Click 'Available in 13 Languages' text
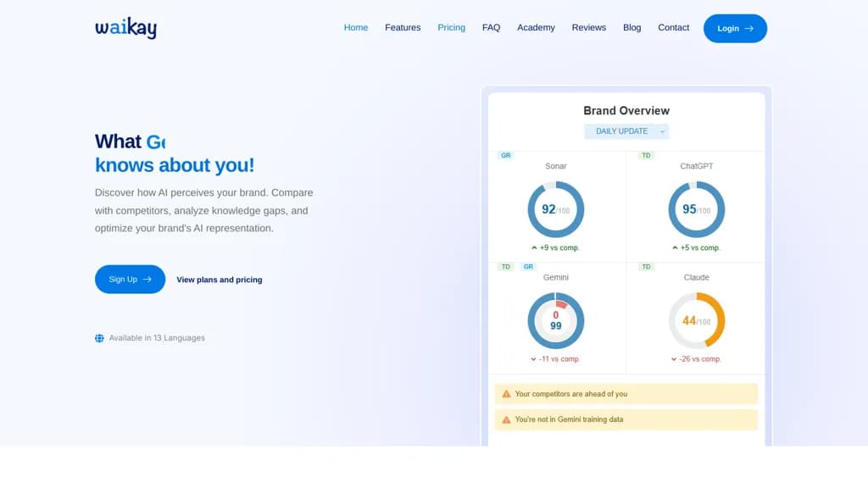The height and width of the screenshot is (488, 868). point(157,338)
